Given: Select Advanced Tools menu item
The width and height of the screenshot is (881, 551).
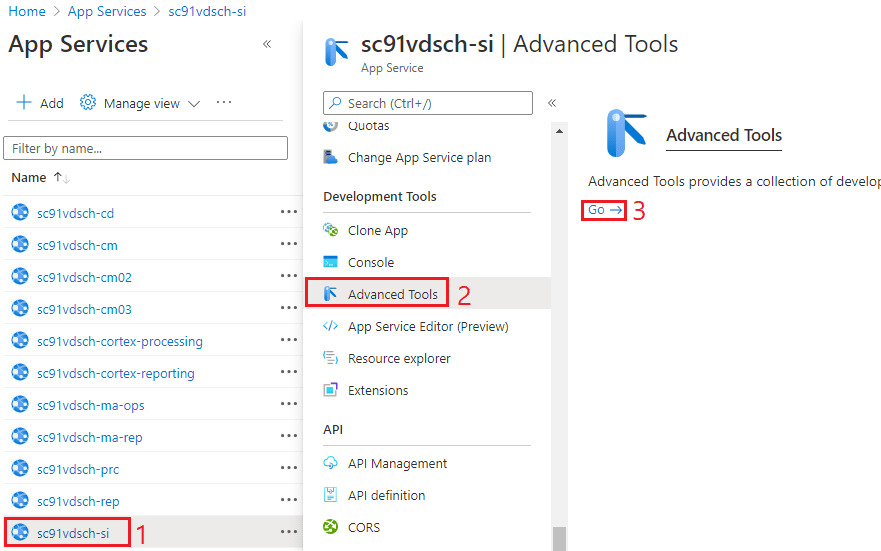Looking at the screenshot, I should pyautogui.click(x=393, y=294).
